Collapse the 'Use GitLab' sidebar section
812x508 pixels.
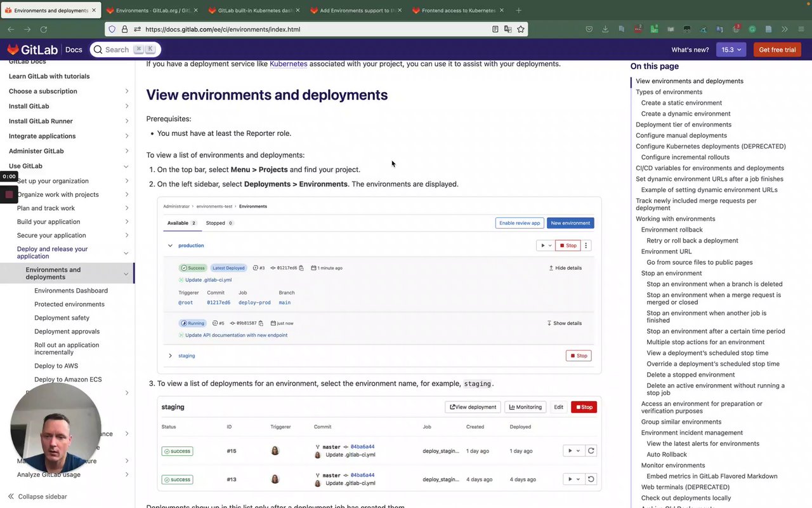coord(126,166)
